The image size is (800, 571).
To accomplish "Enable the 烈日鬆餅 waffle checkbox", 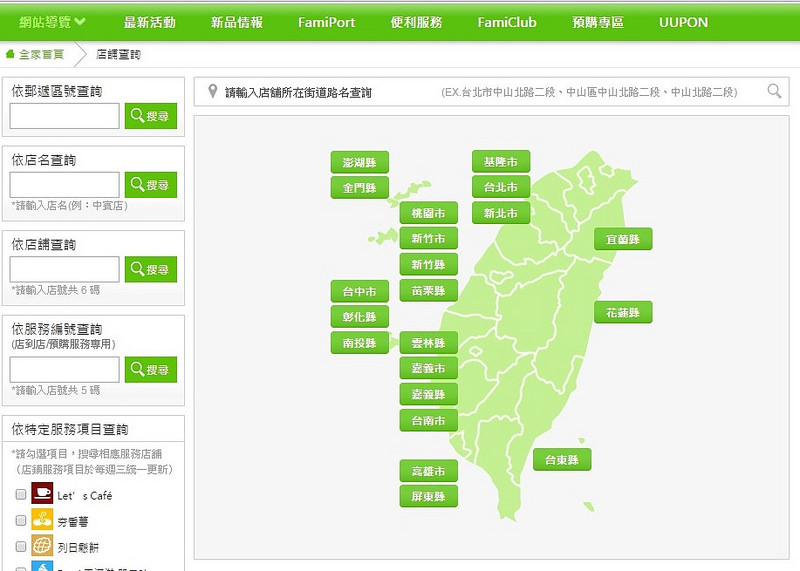I will point(20,547).
